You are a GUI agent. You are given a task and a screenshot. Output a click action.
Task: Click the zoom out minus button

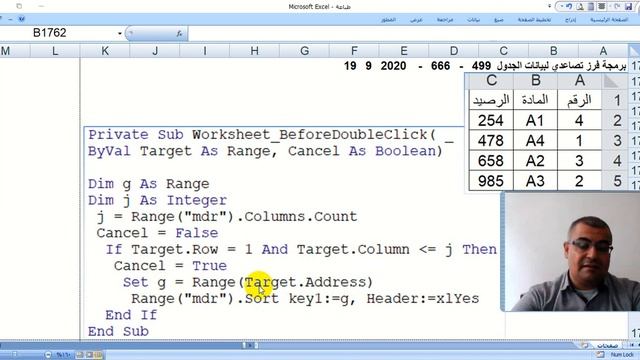[x=48, y=355]
